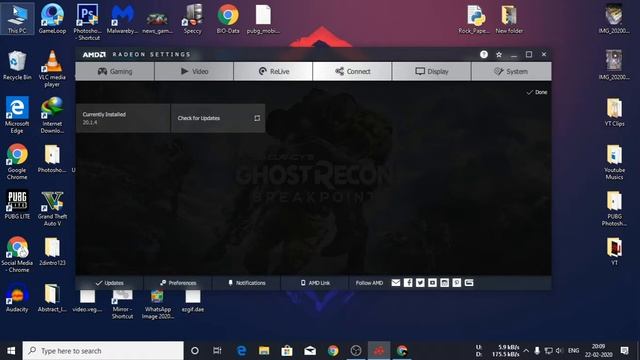Select Social Media Chrome shortcut
This screenshot has width=640, height=360.
tap(17, 255)
